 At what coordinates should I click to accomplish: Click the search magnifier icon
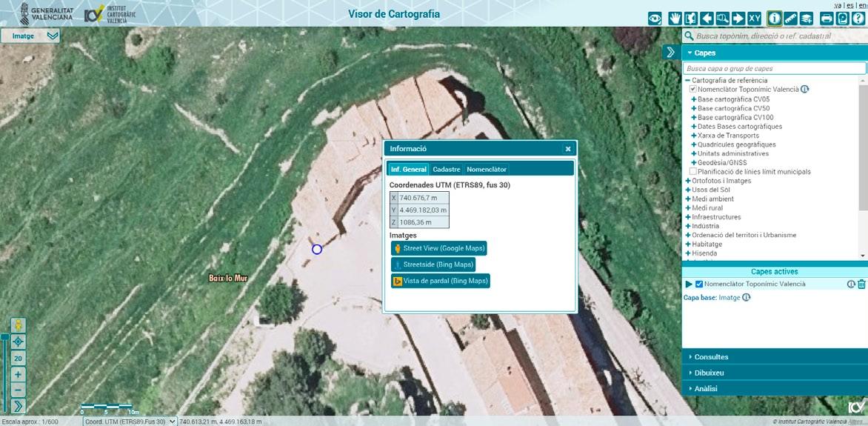tap(689, 36)
